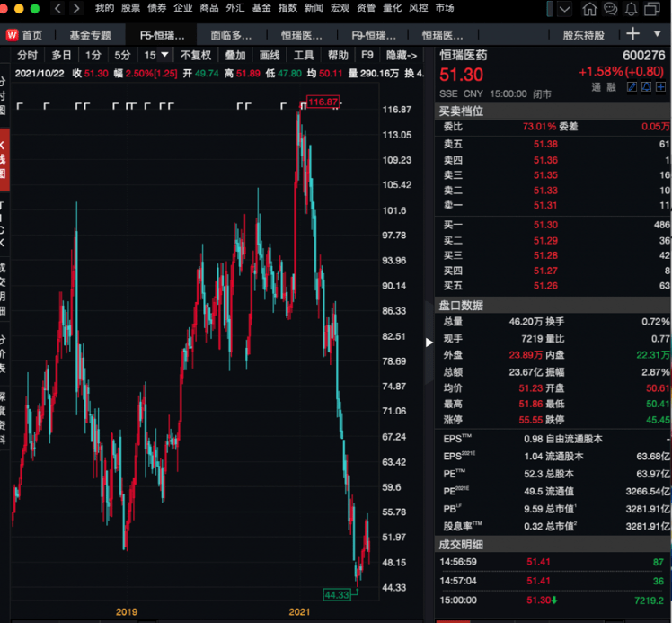Select the 多日 chart mode
The image size is (672, 623).
point(62,55)
